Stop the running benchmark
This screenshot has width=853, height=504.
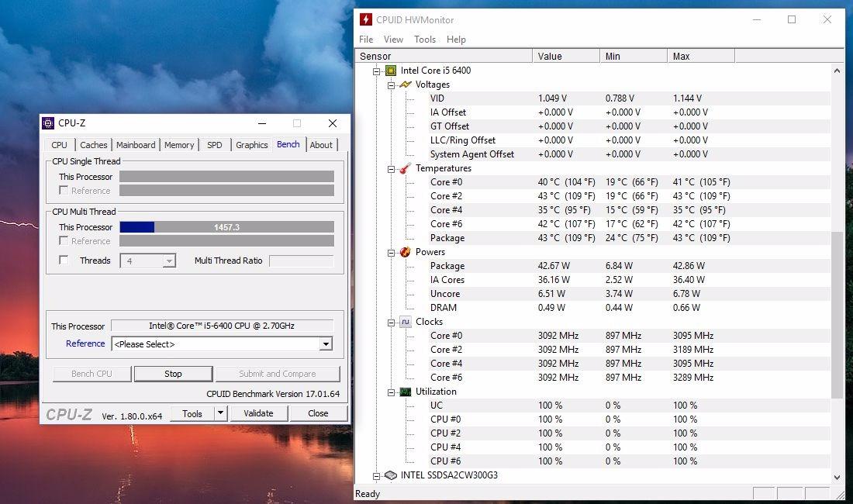coord(173,374)
